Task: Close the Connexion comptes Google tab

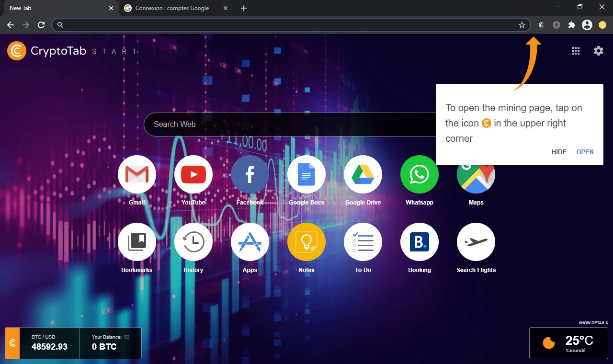Action: tap(226, 8)
